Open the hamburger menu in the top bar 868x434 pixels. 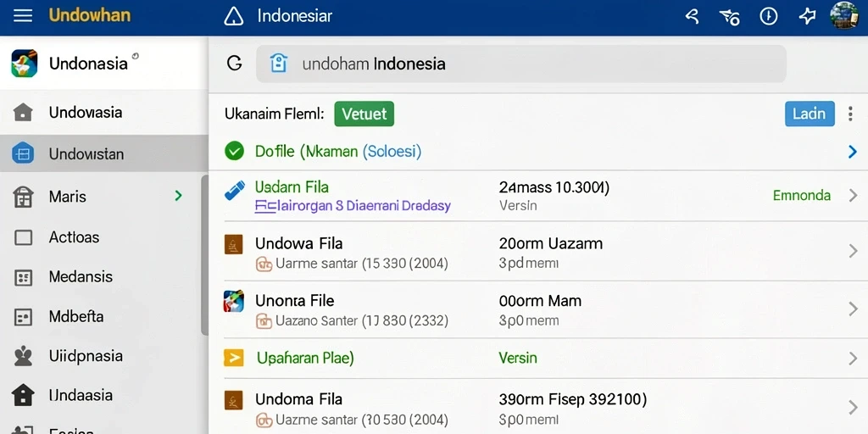tap(23, 15)
